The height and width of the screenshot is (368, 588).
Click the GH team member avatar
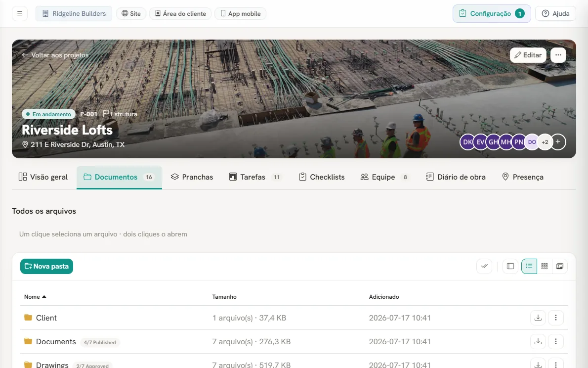coord(493,142)
